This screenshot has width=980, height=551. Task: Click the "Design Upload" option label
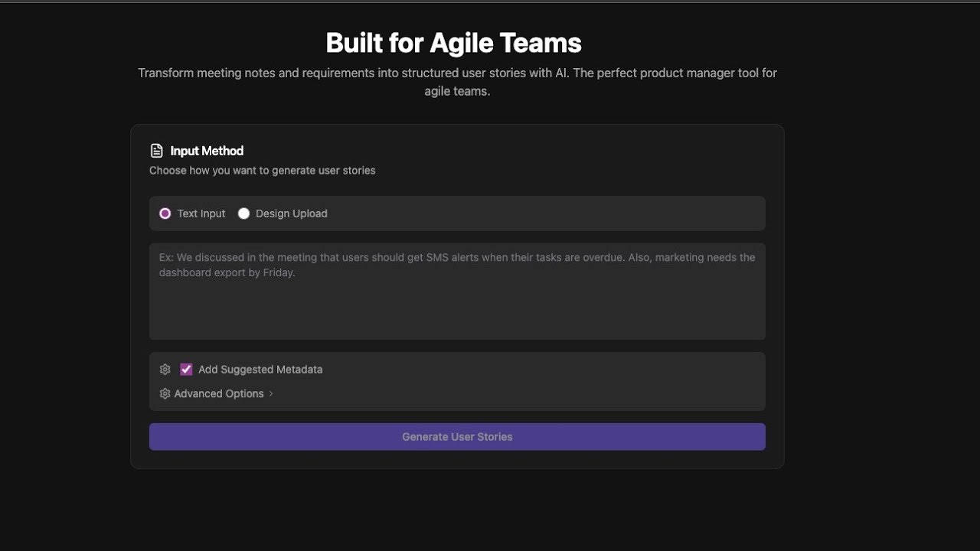(x=292, y=214)
